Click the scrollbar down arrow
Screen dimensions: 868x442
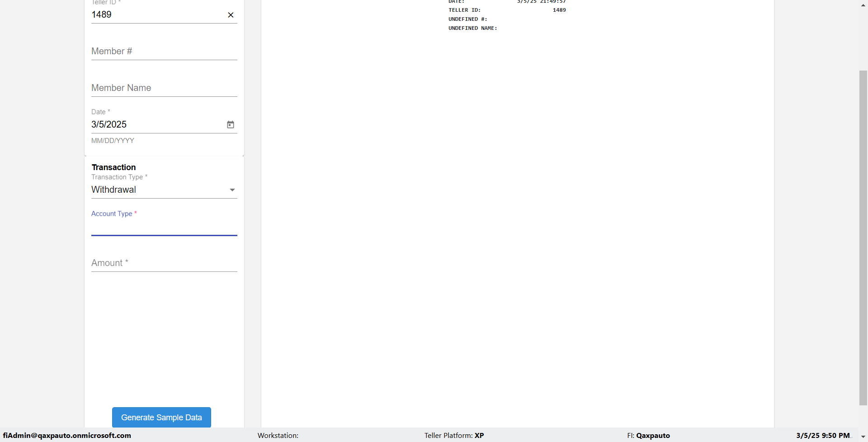click(x=863, y=437)
